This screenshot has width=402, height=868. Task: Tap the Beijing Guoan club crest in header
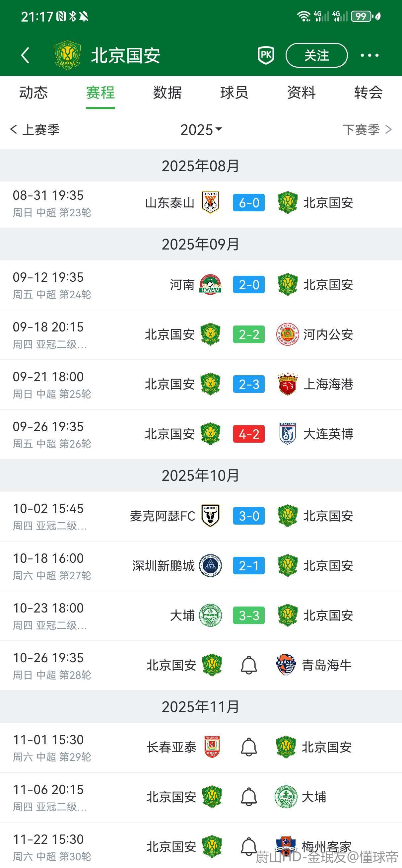point(67,55)
